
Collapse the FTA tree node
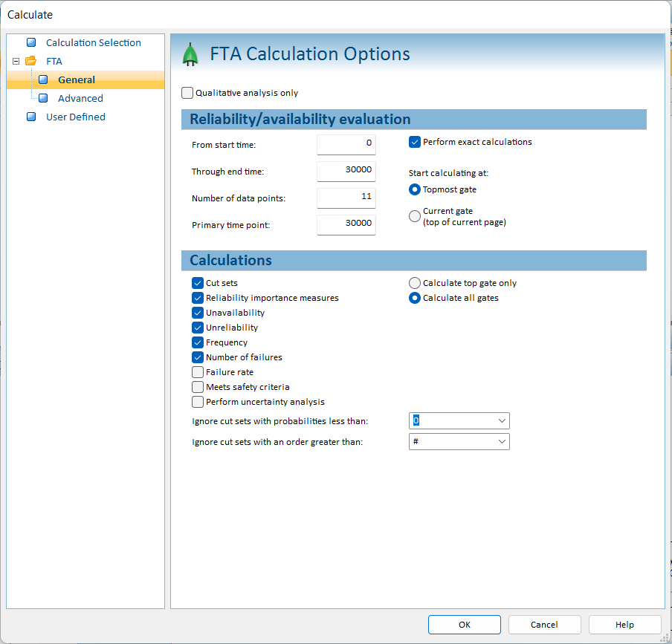point(16,61)
